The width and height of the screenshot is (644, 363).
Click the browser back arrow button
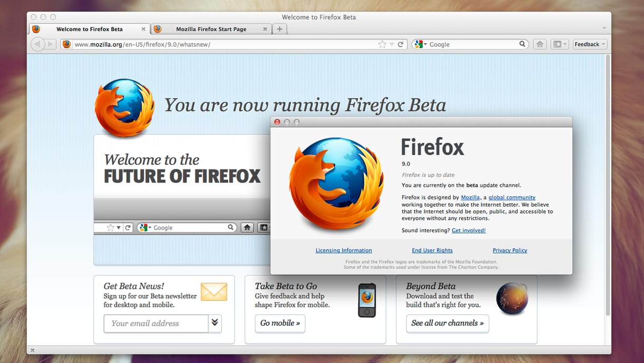(37, 44)
